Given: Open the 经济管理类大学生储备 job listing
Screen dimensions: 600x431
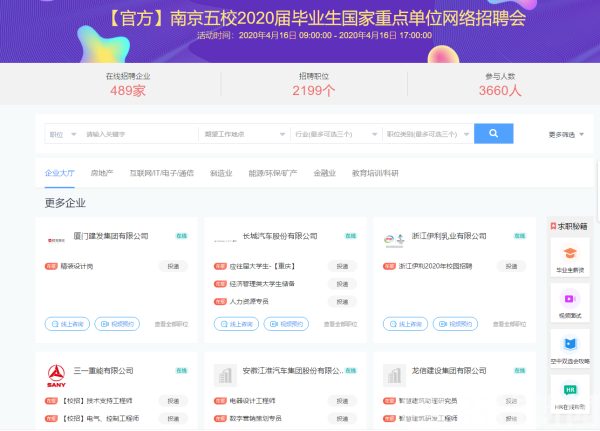Looking at the screenshot, I should point(262,284).
